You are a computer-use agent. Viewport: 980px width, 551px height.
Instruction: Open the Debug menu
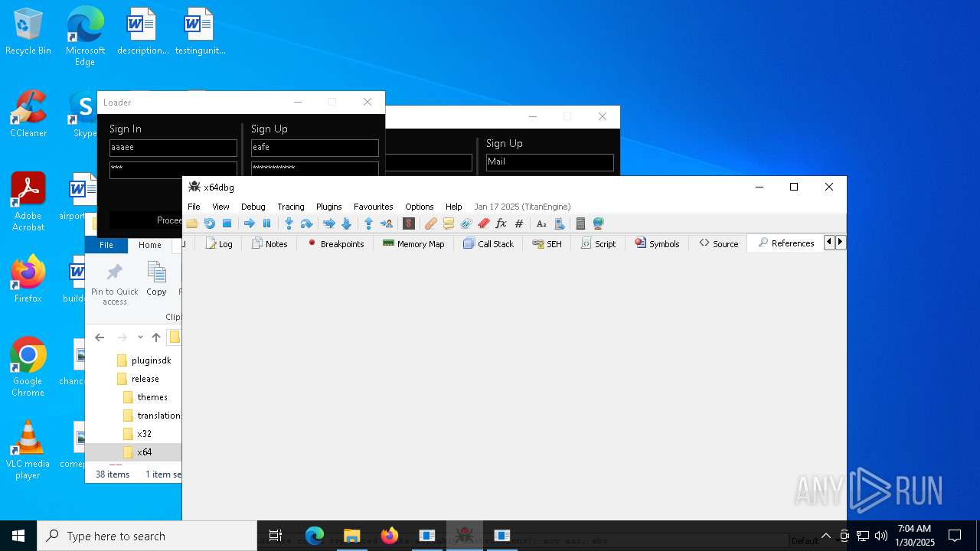pyautogui.click(x=253, y=207)
